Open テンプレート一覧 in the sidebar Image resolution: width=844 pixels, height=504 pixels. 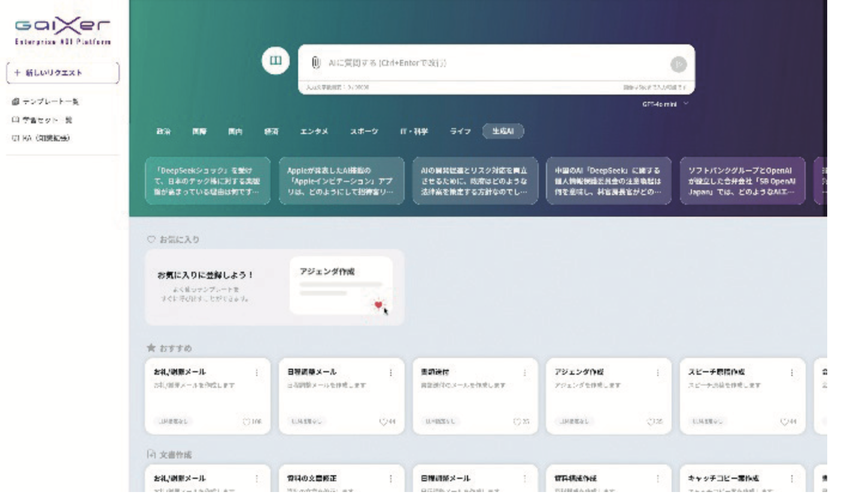tap(45, 102)
